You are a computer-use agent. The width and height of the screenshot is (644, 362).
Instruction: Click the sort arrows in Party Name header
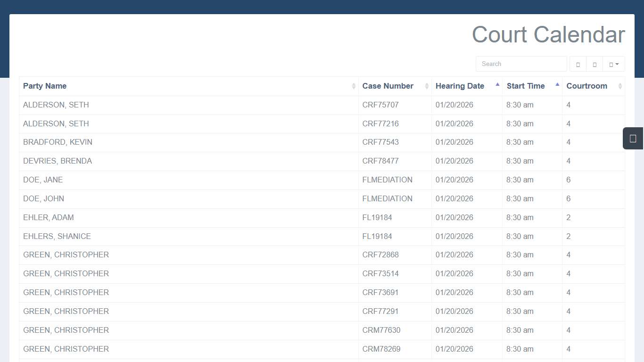(x=354, y=86)
